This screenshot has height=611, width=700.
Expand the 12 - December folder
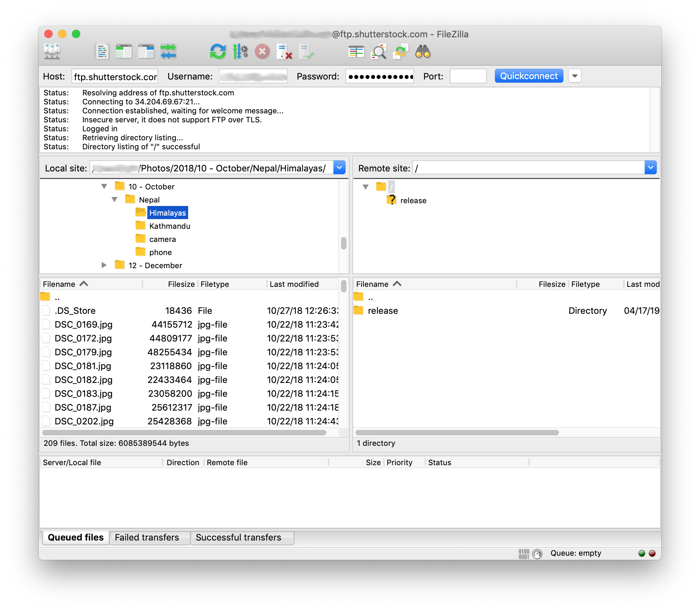pos(104,265)
